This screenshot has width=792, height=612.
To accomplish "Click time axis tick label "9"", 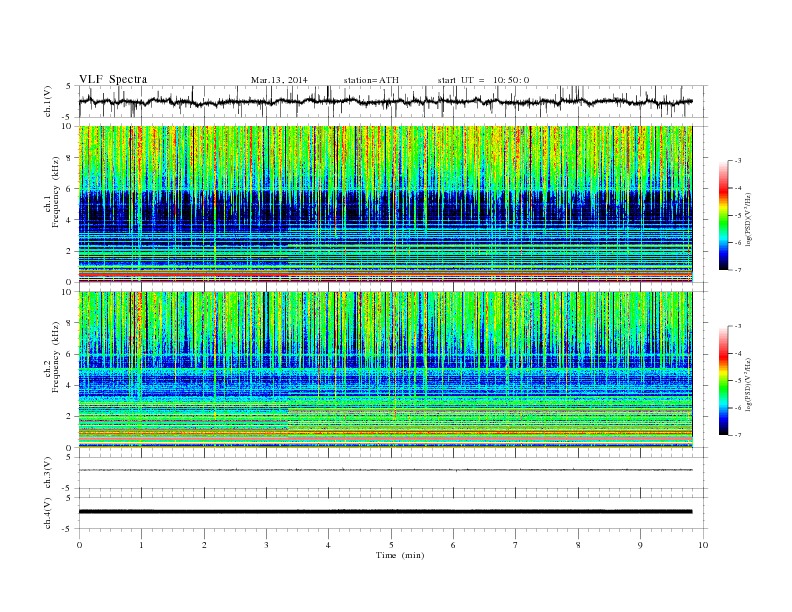I will coord(640,545).
